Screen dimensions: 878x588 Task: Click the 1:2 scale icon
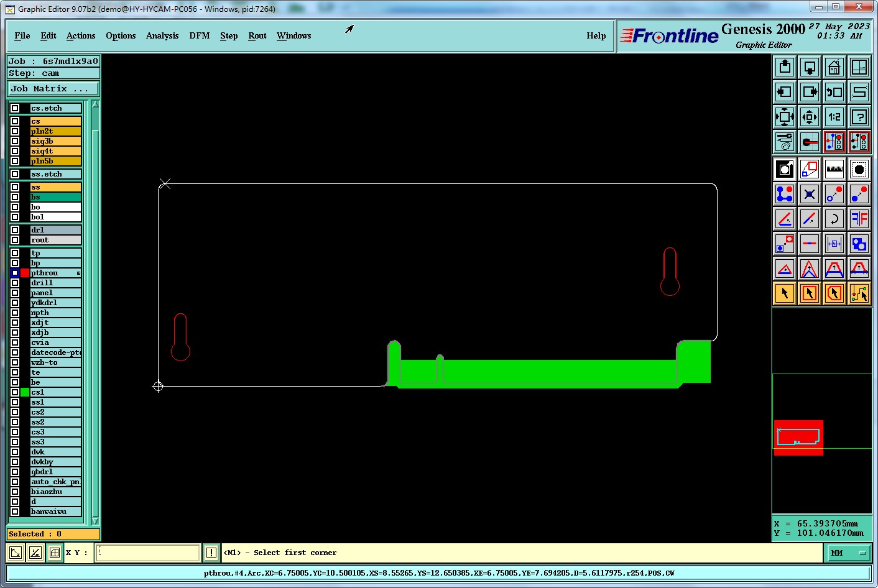click(834, 117)
